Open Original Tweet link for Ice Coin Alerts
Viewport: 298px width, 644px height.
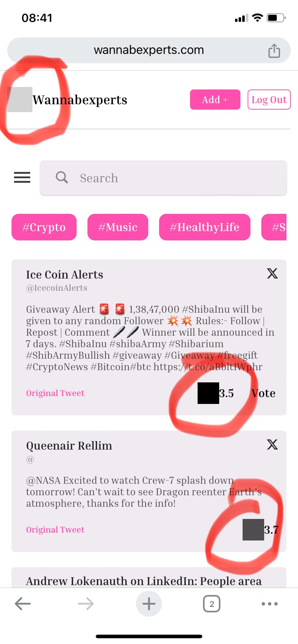[x=55, y=393]
